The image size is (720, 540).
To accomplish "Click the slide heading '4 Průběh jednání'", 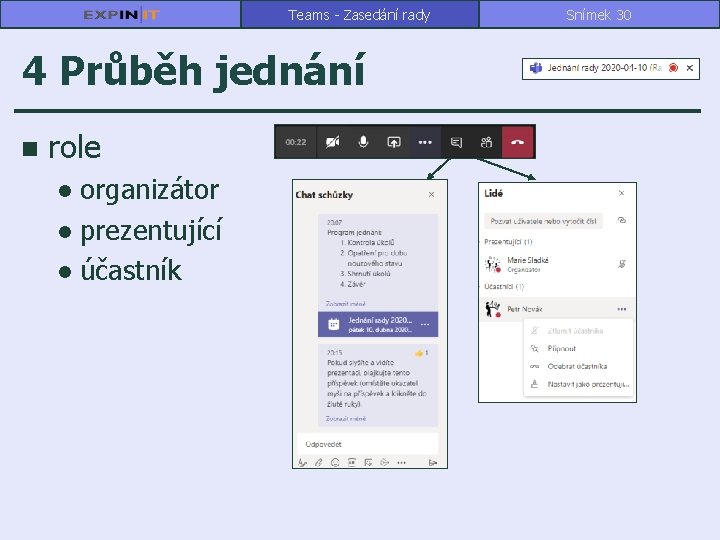I will tap(194, 71).
